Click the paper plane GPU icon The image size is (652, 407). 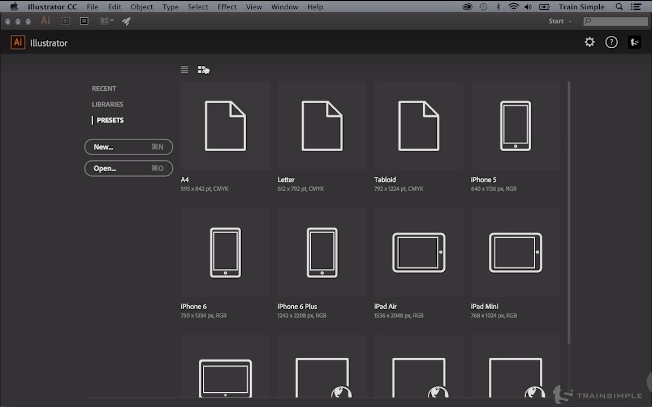[127, 20]
